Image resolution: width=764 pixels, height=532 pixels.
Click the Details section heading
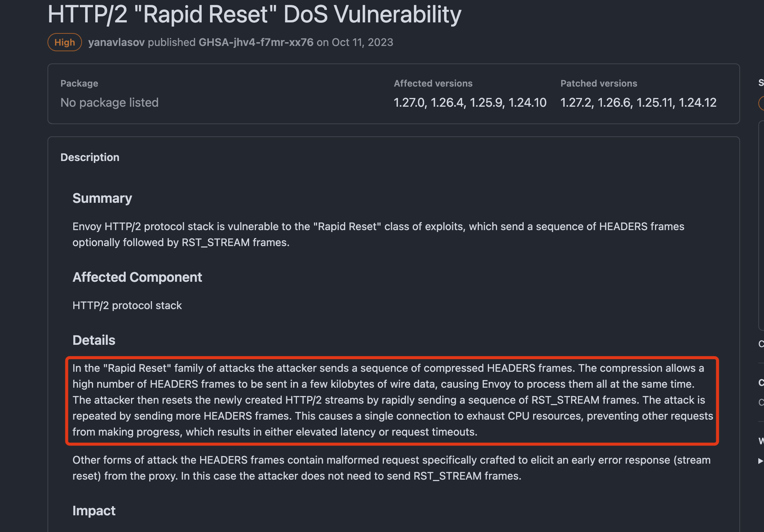coord(94,340)
